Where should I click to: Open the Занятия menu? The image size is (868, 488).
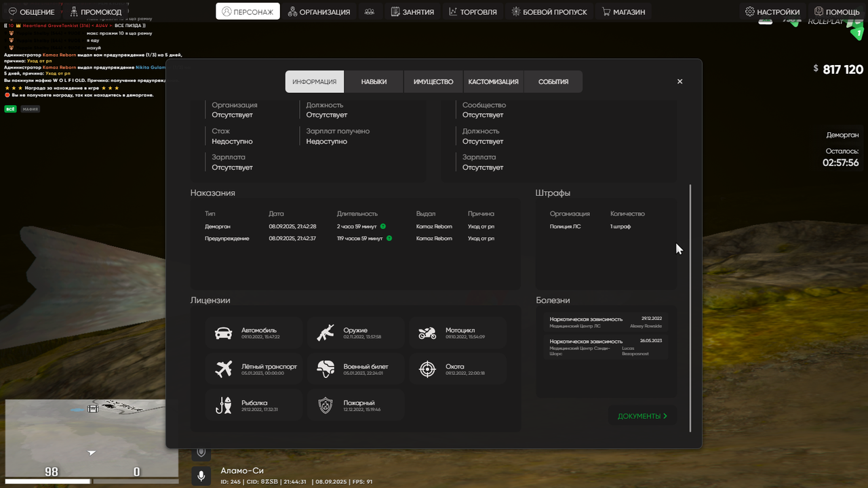click(413, 12)
